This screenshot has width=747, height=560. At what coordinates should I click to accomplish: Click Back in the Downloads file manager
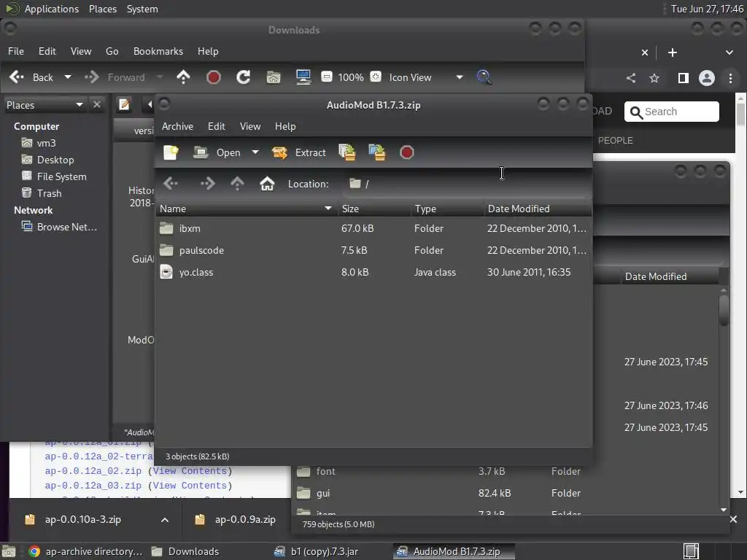[31, 77]
